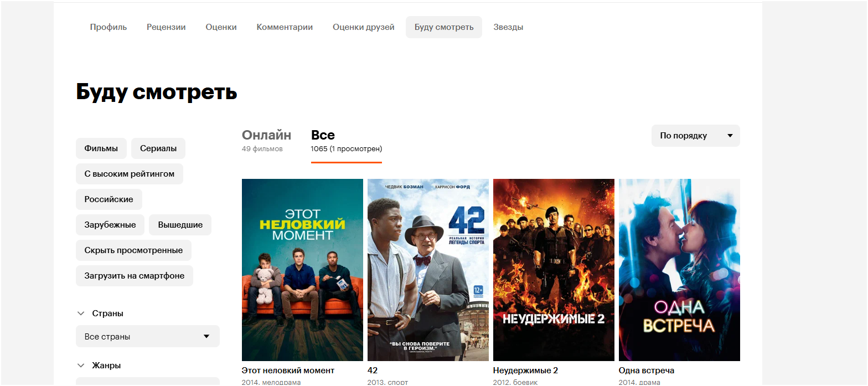Image resolution: width=868 pixels, height=386 pixels.
Task: Toggle the Фильмы filter chip
Action: (101, 148)
